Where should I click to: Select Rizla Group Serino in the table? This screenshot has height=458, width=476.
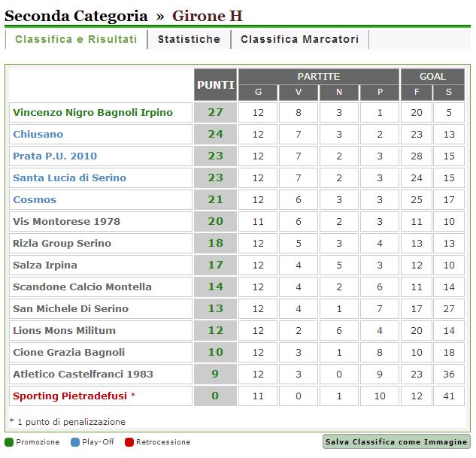tap(62, 244)
